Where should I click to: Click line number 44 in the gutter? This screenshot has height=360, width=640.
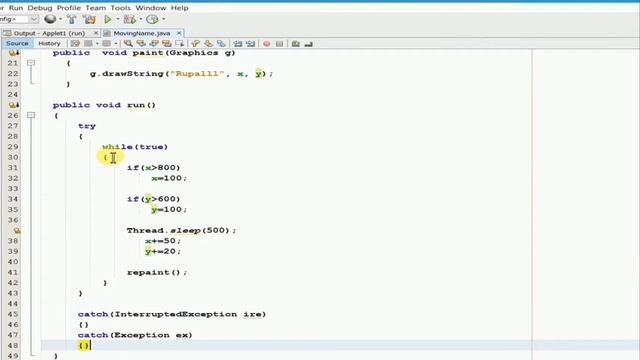pyautogui.click(x=13, y=304)
